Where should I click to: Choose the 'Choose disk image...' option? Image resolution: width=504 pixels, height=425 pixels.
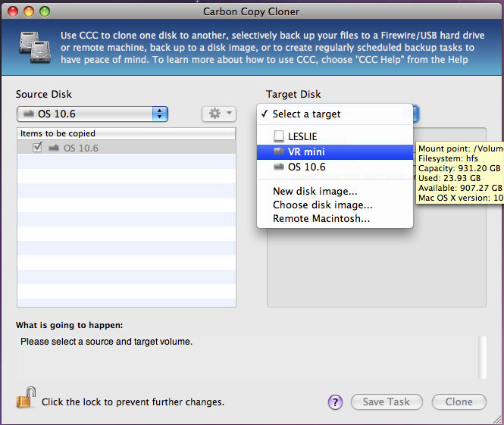(334, 205)
